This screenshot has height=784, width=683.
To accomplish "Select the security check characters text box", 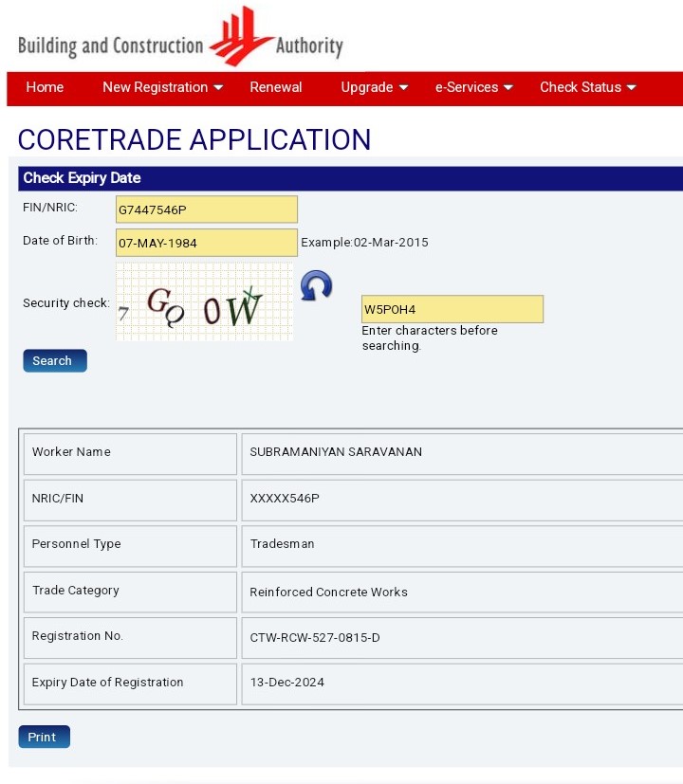I will click(x=452, y=309).
